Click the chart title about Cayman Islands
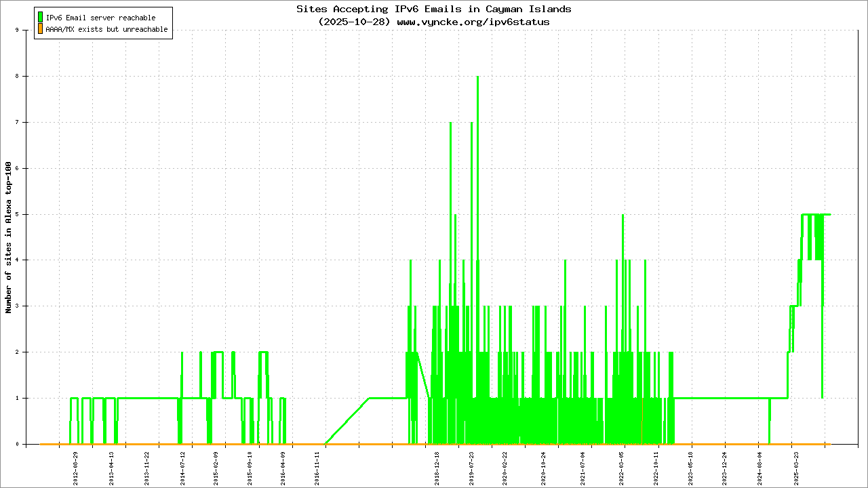The height and width of the screenshot is (488, 868). pos(434,9)
